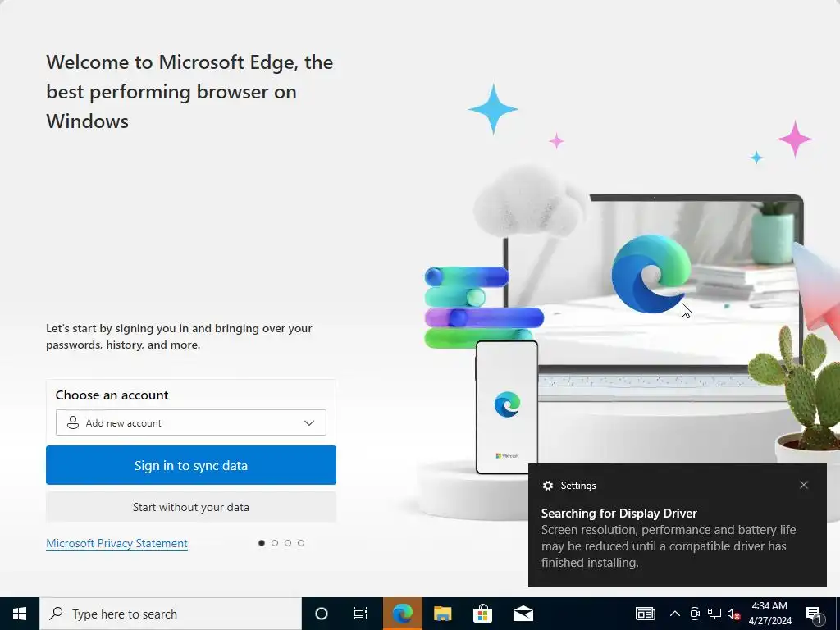Viewport: 840px width, 630px height.
Task: Select the fourth page indicator dot
Action: pos(301,543)
